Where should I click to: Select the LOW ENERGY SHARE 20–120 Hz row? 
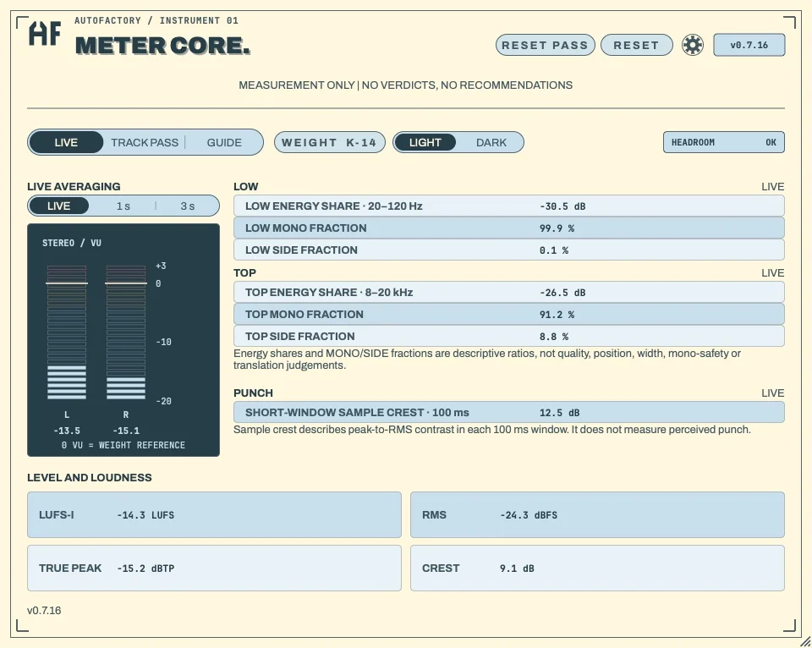[x=508, y=206]
